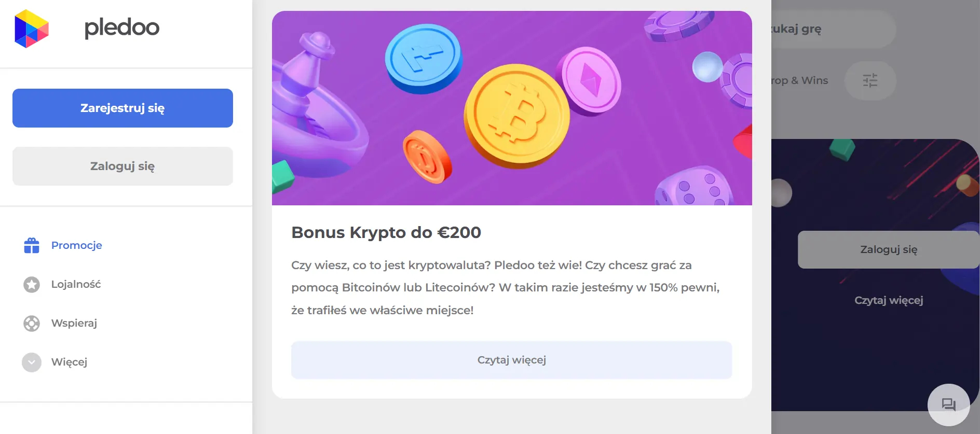
Task: Open the live chat bubble icon
Action: click(x=948, y=404)
